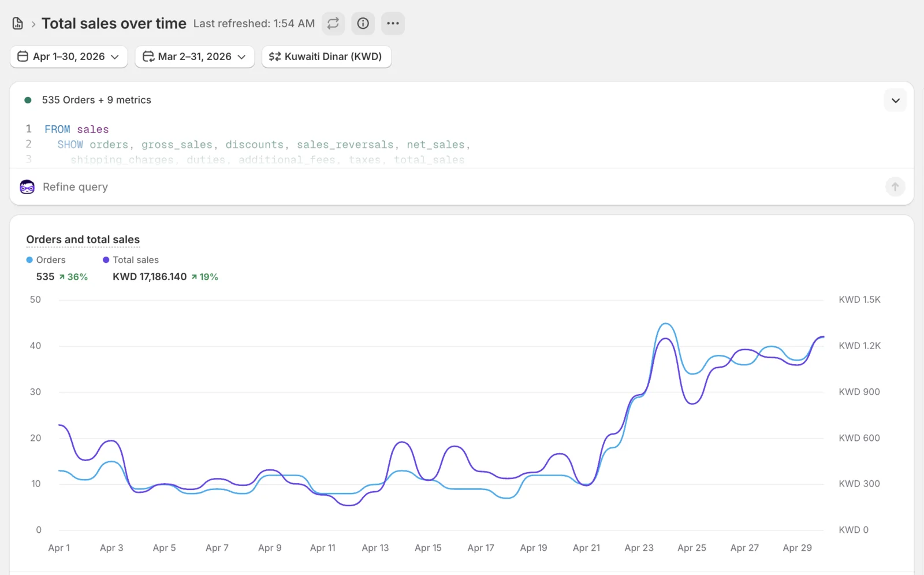The width and height of the screenshot is (924, 575).
Task: Select Kuwaiti Dinar (KWD) currency button
Action: point(327,57)
